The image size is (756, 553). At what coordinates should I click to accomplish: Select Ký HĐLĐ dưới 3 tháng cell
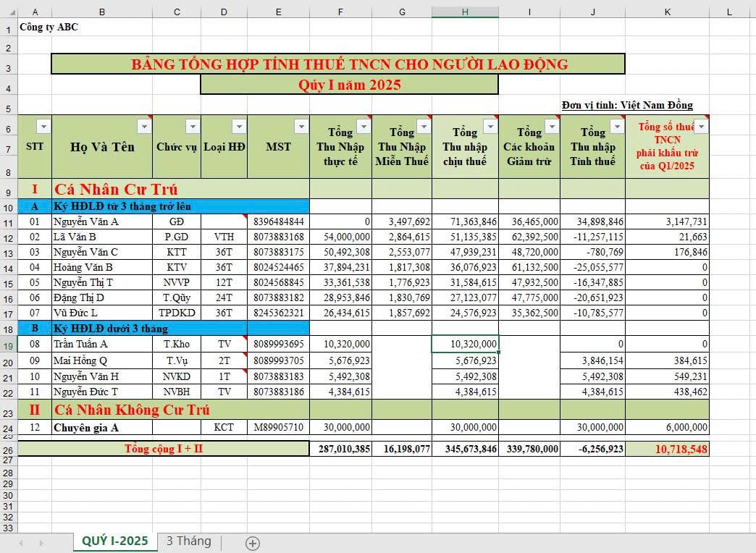click(149, 329)
